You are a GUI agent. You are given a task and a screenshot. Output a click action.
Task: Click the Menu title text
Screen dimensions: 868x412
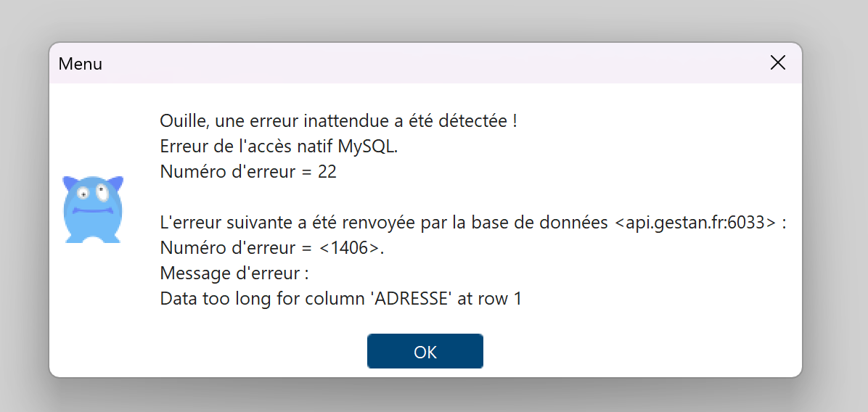point(81,64)
